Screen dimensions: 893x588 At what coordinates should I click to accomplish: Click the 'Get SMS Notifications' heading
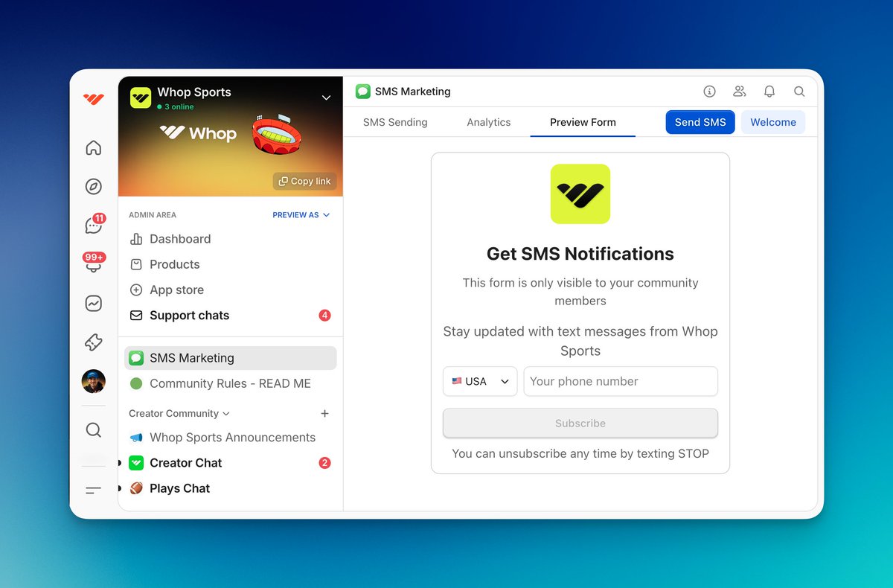point(580,254)
